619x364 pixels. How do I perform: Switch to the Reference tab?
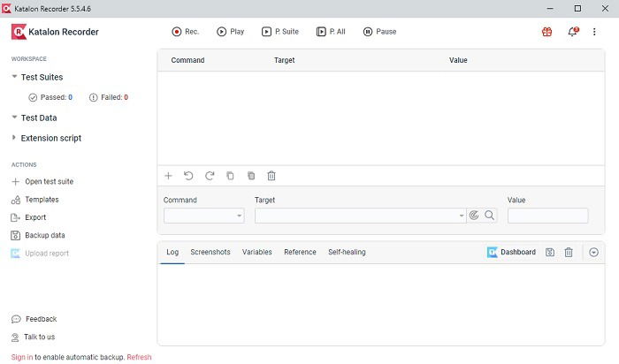pos(300,253)
